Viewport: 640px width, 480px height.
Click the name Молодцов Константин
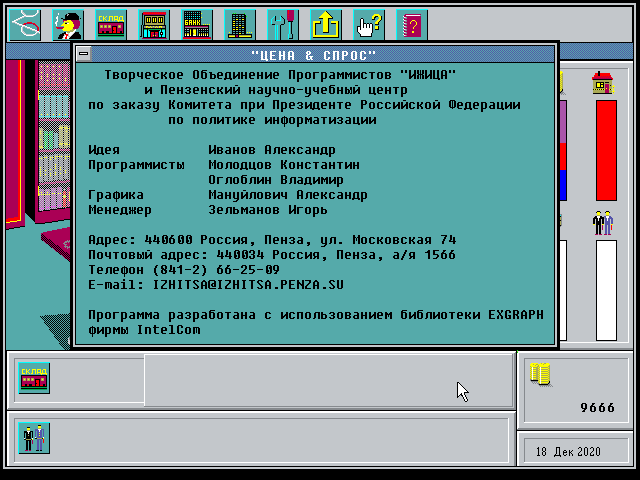pos(284,165)
